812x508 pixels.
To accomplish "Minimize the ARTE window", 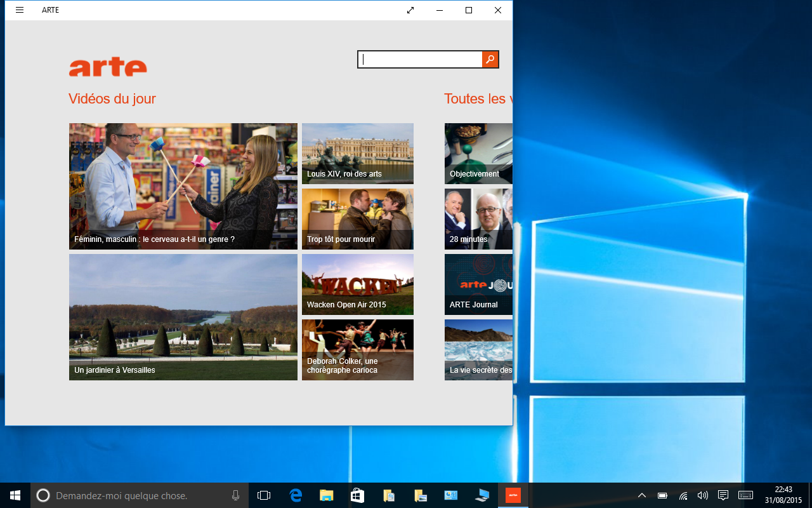I will tap(440, 10).
